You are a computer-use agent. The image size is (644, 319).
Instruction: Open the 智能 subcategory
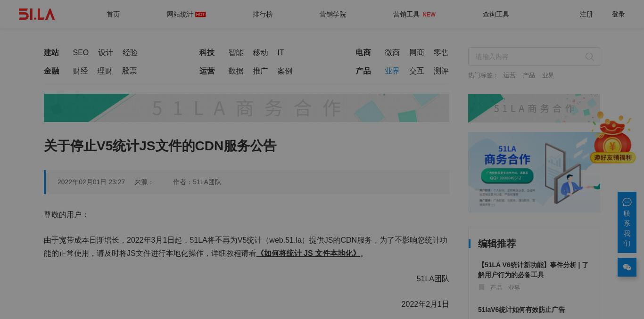click(236, 53)
